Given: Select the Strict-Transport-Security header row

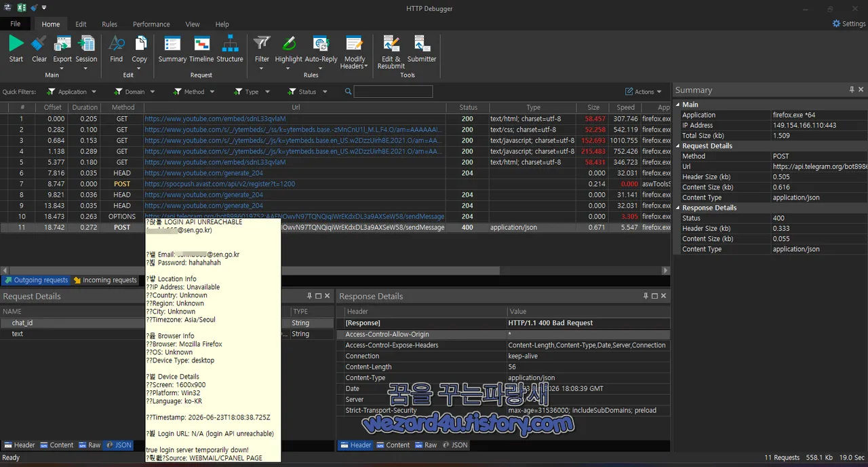Looking at the screenshot, I should point(503,411).
